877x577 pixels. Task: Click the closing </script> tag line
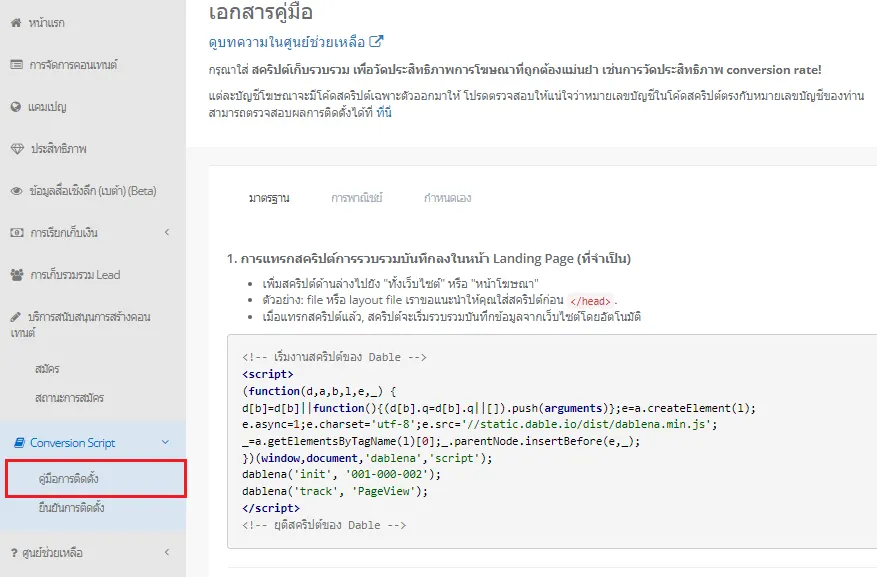271,508
